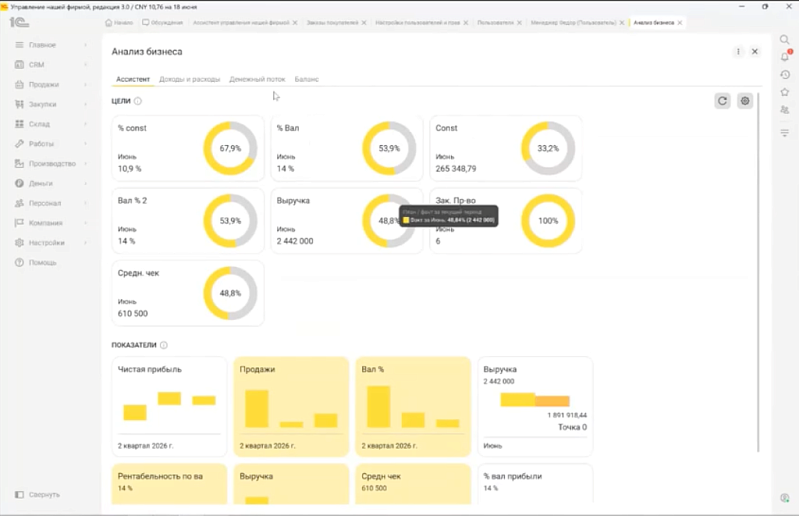Open the Средн чек indicator card

(x=413, y=484)
